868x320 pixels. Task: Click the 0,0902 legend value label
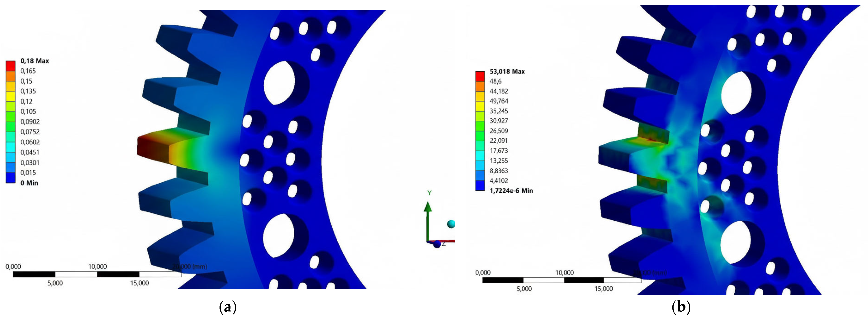(30, 122)
